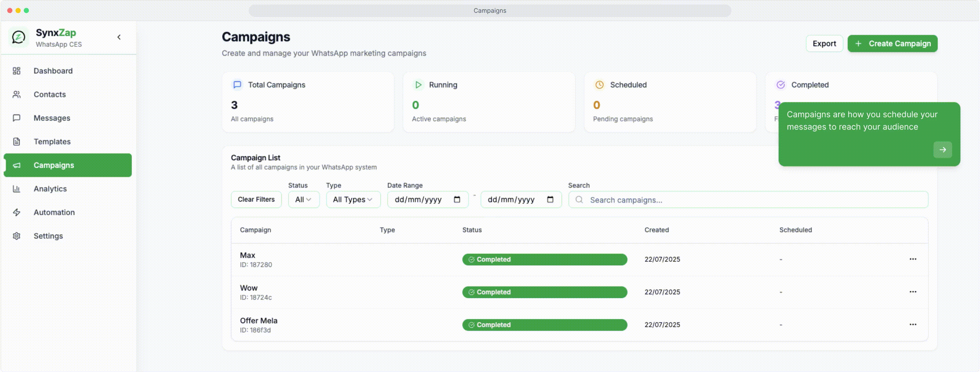Click the Completed checkmark circle icon
Viewport: 980px width, 372px height.
tap(780, 84)
